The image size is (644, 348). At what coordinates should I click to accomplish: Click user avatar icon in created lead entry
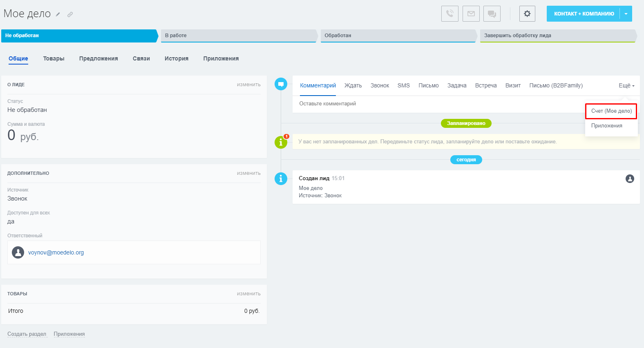tap(630, 178)
